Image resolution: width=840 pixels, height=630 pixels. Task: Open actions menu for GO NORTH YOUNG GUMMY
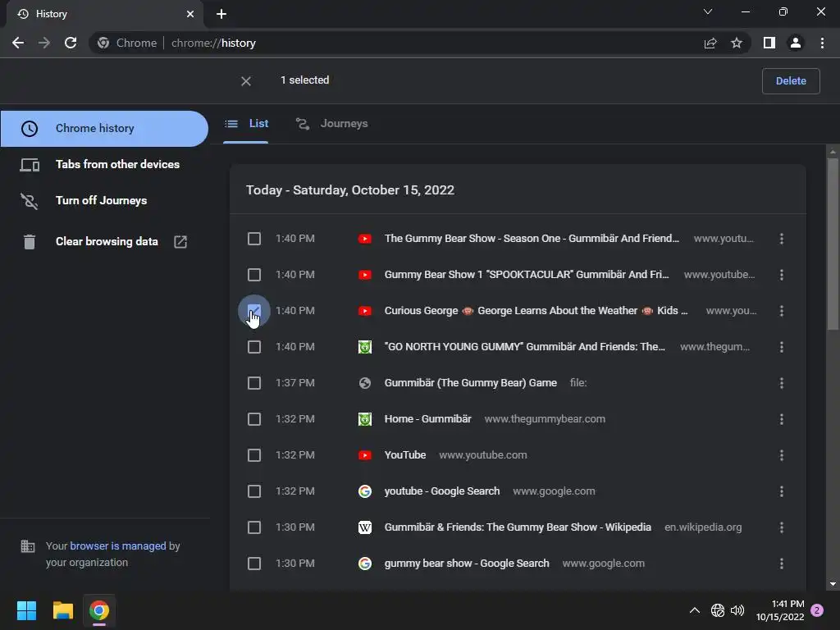(782, 347)
